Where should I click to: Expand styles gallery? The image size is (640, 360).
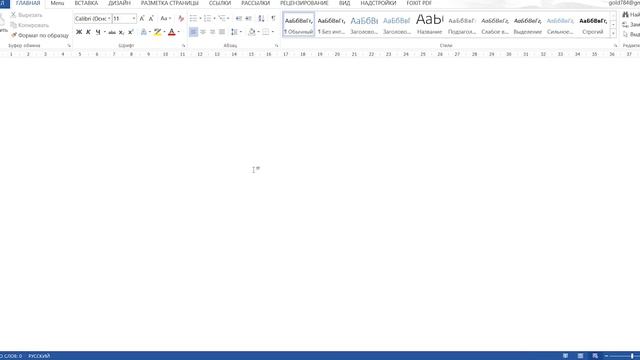pyautogui.click(x=613, y=33)
